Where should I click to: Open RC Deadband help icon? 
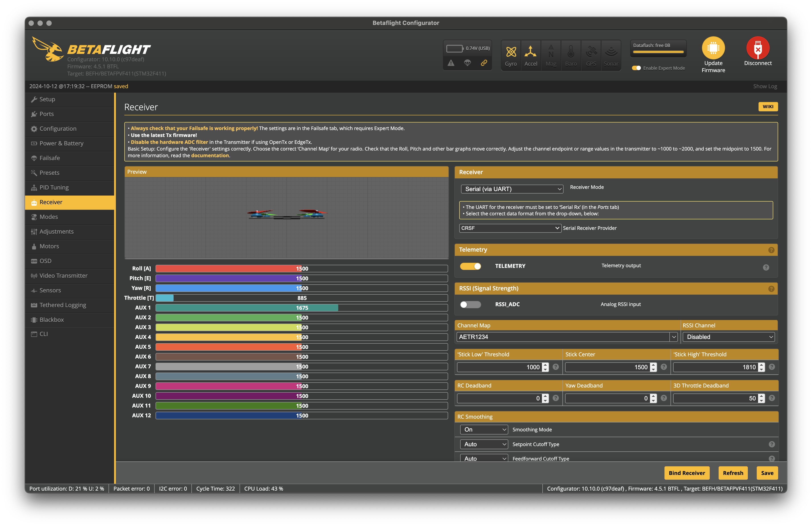coord(556,398)
